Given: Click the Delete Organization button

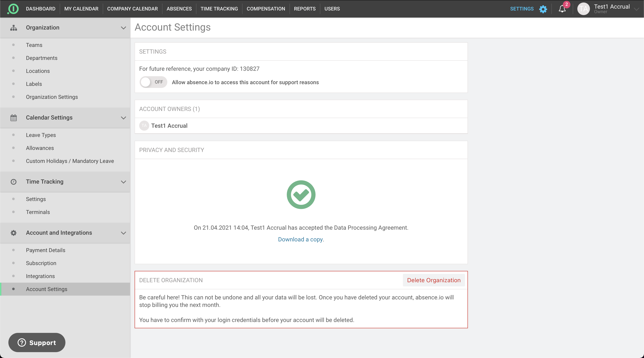Looking at the screenshot, I should point(434,280).
